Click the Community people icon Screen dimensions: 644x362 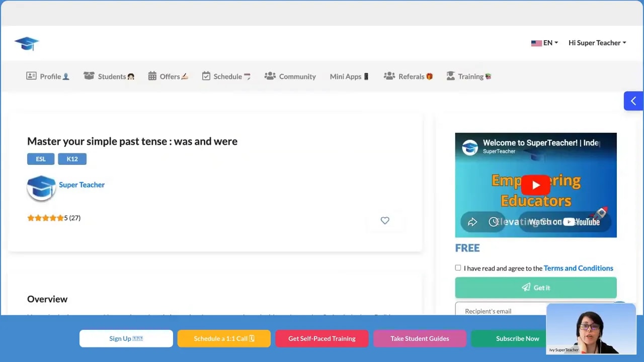coord(270,76)
